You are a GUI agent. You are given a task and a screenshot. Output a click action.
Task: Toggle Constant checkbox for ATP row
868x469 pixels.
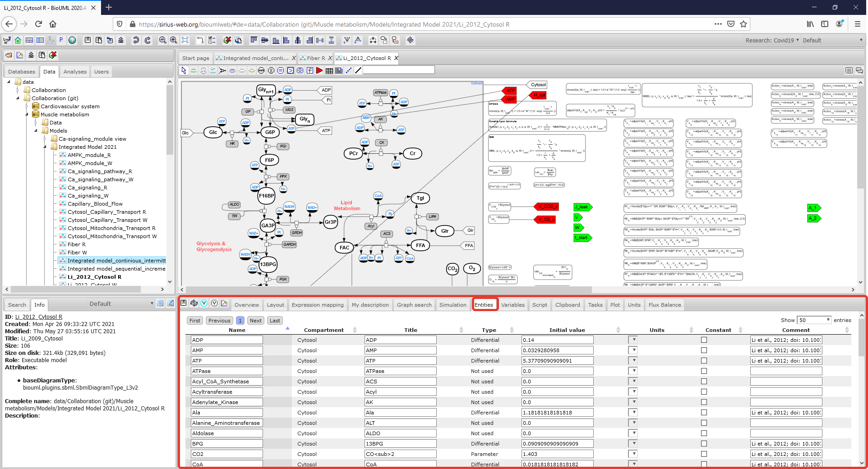tap(704, 361)
